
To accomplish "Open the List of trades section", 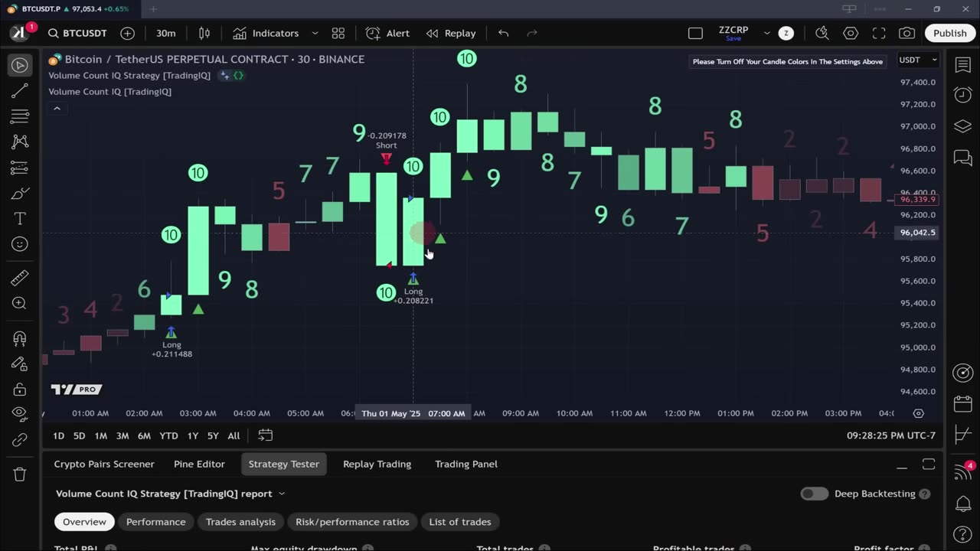I will [460, 522].
